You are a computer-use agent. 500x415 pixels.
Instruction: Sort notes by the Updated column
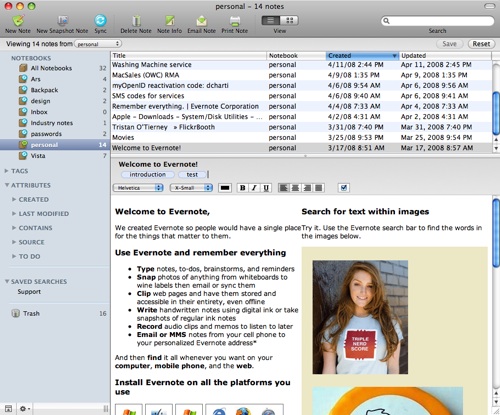[x=445, y=55]
